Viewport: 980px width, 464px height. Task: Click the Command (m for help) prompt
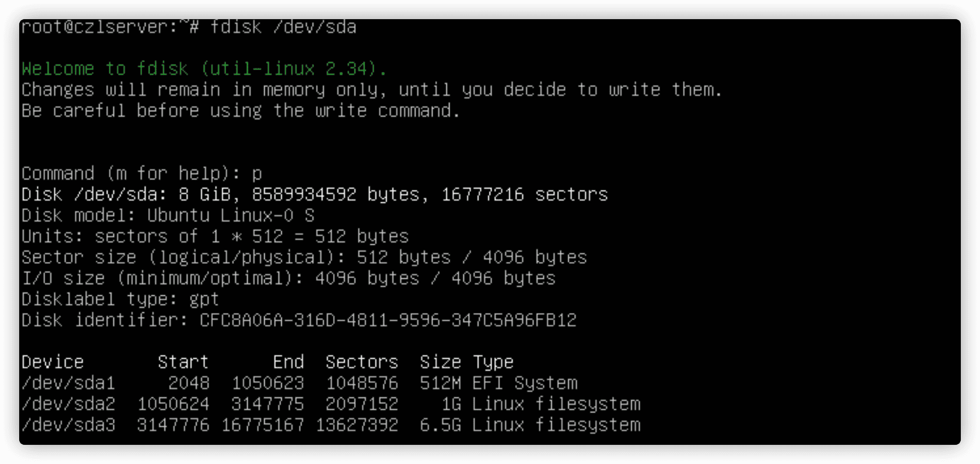(x=131, y=173)
